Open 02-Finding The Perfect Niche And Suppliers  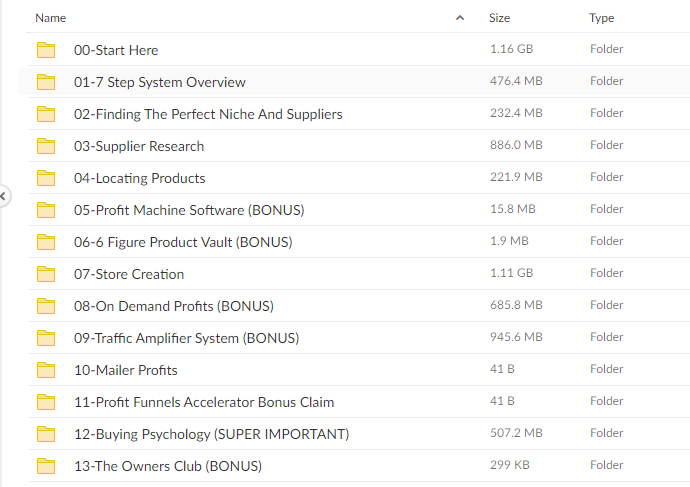point(208,114)
